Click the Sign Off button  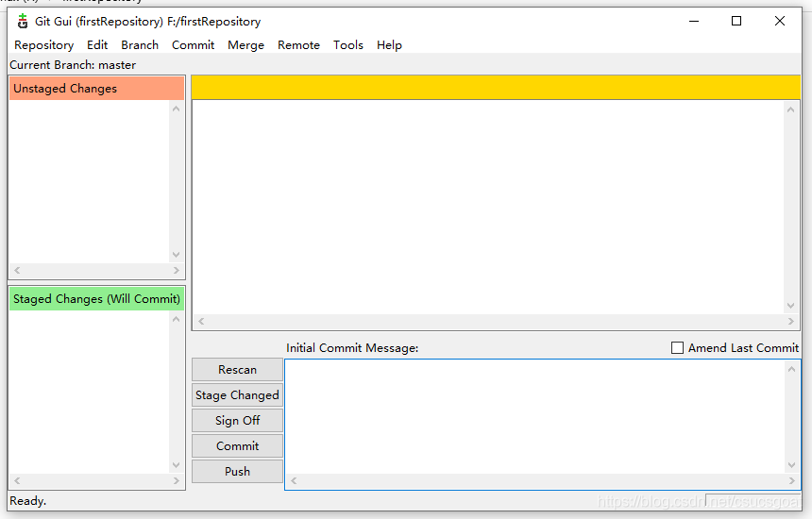[237, 420]
